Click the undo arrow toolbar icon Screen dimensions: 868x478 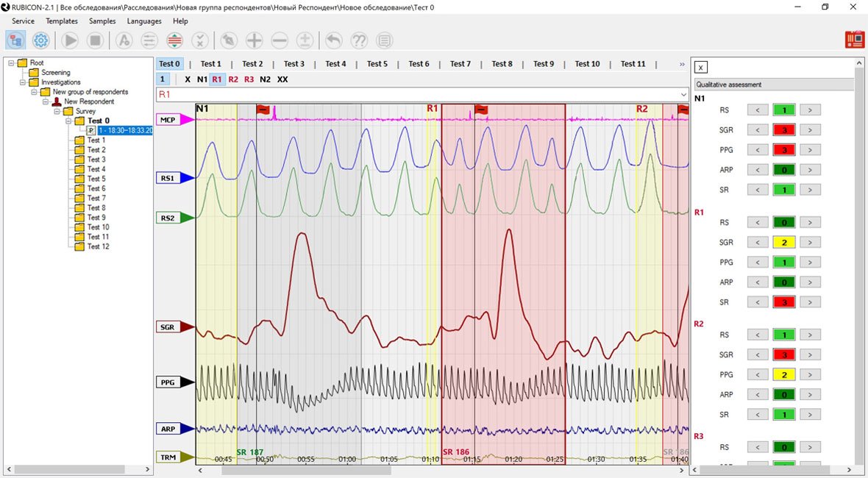[334, 40]
